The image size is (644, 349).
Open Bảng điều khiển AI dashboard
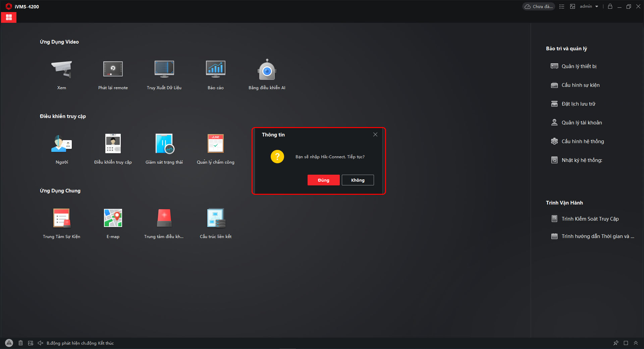click(x=267, y=70)
